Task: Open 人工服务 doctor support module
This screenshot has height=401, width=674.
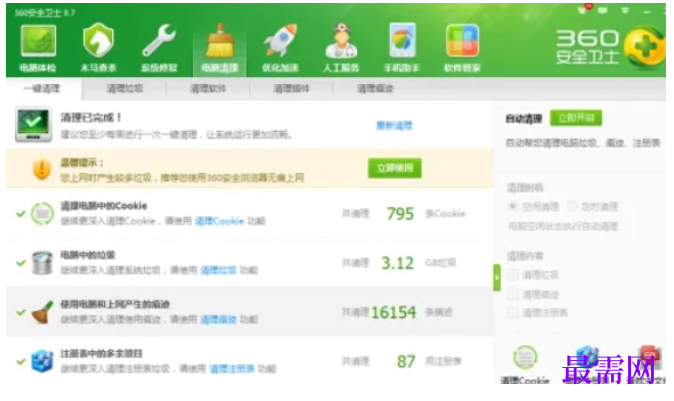Action: click(341, 47)
